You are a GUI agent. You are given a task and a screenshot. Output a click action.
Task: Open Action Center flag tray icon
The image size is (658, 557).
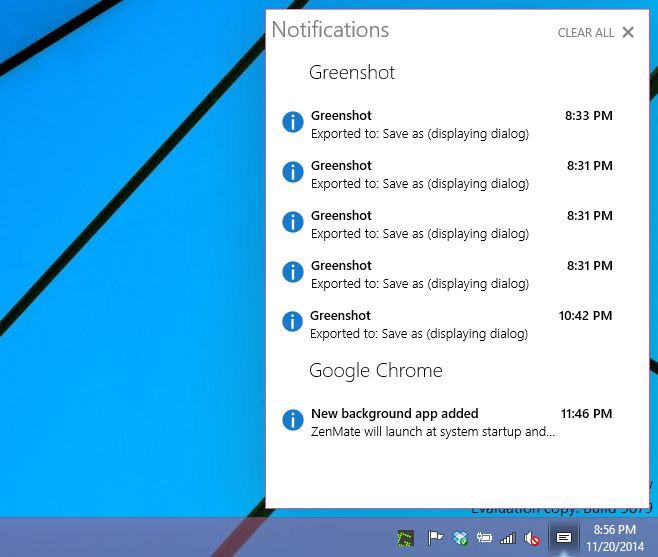435,538
